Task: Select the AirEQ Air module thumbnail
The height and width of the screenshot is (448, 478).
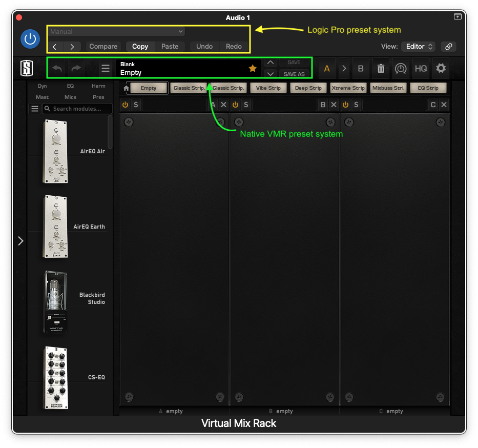Action: (x=55, y=151)
